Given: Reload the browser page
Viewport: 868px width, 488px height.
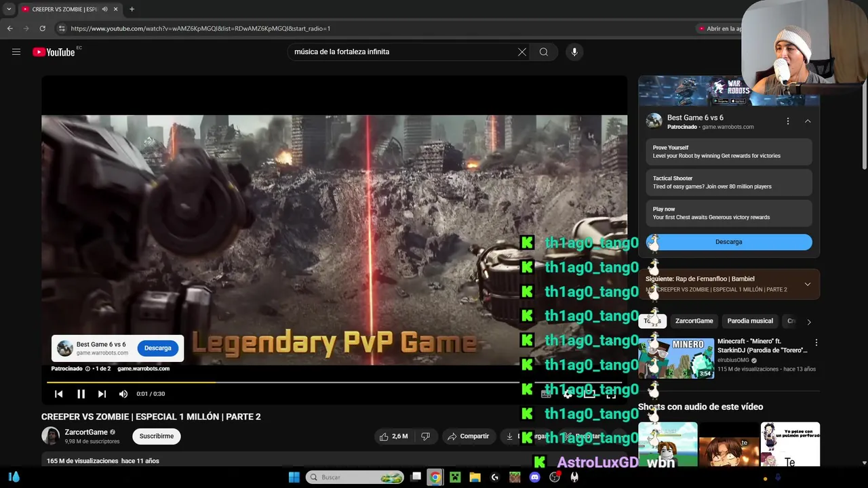Looking at the screenshot, I should tap(42, 28).
